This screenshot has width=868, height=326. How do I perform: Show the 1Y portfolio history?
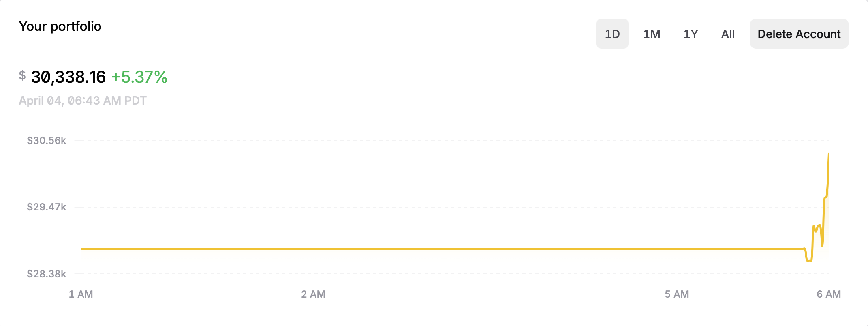pyautogui.click(x=691, y=34)
